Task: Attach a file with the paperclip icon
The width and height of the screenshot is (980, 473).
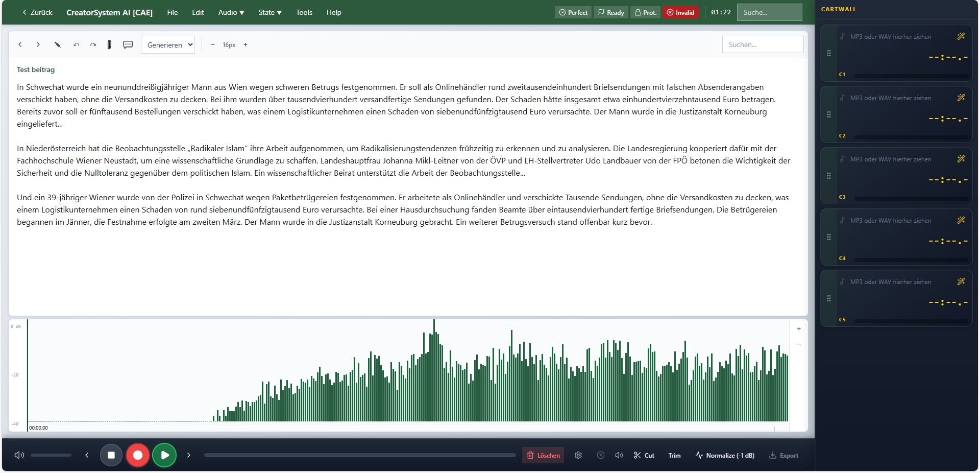Action: (x=110, y=45)
